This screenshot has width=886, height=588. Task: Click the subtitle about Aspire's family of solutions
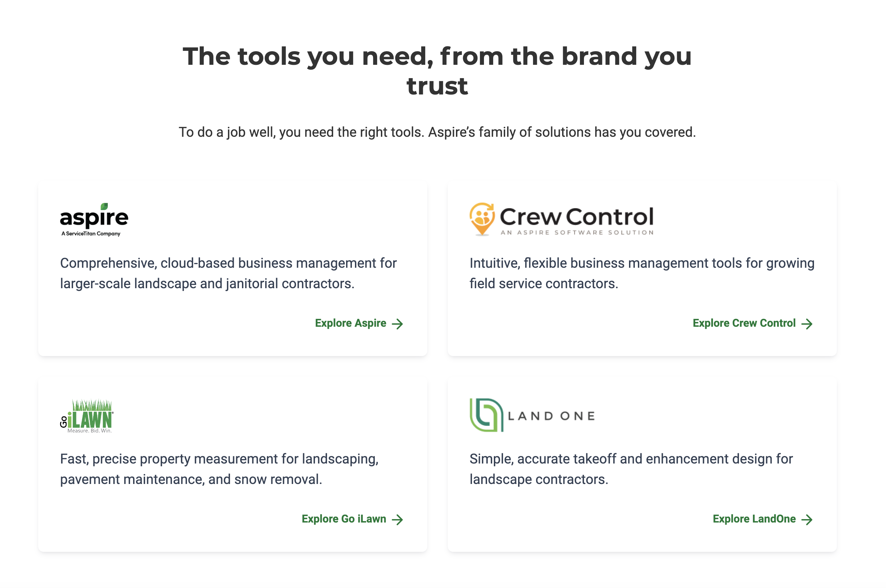[437, 132]
